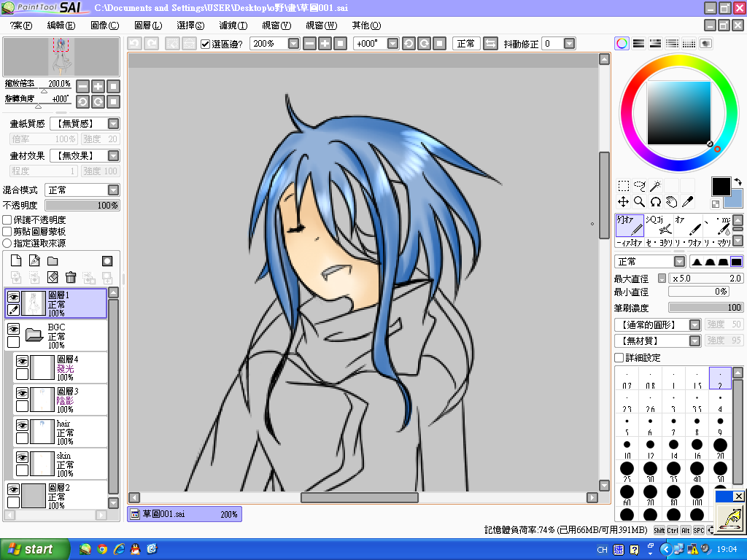The width and height of the screenshot is (747, 560).
Task: Open the swatches grid panel
Action: pyautogui.click(x=689, y=44)
